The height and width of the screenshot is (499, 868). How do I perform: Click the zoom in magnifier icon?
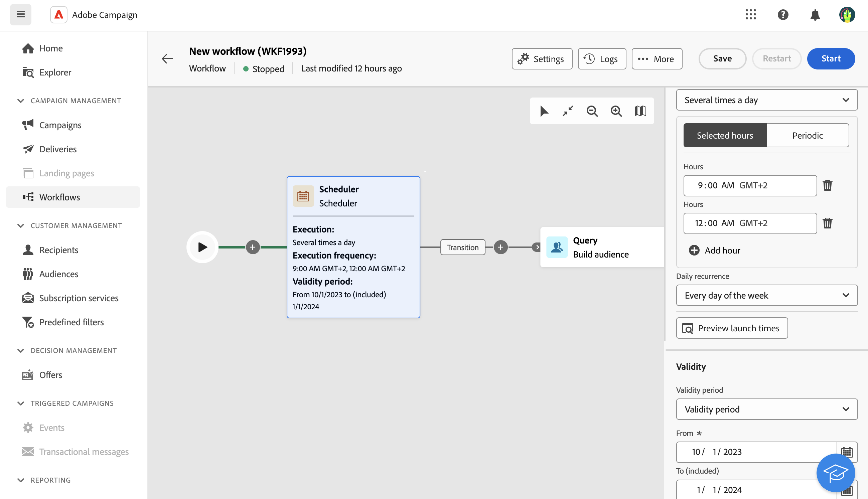click(616, 111)
